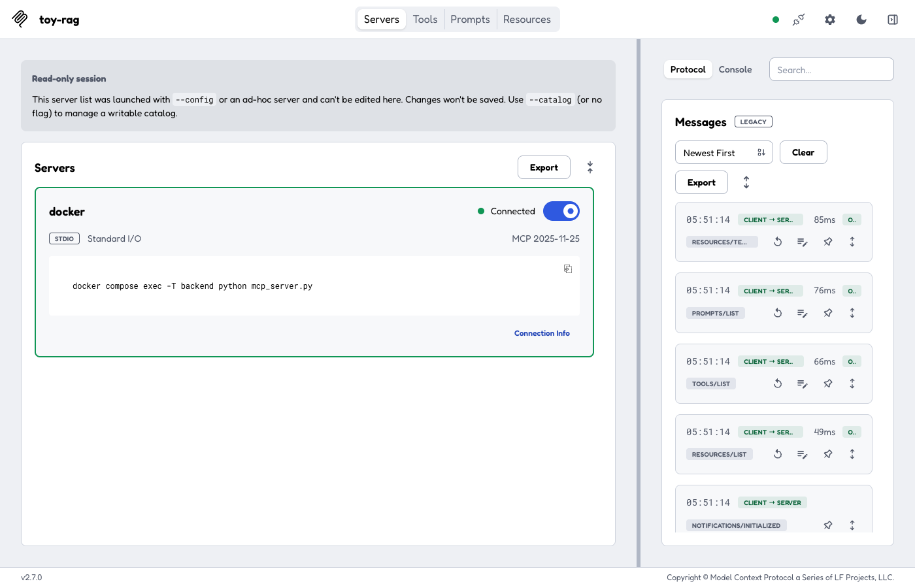Expand the PROMPTS/LIST message
The width and height of the screenshot is (915, 588).
[852, 313]
